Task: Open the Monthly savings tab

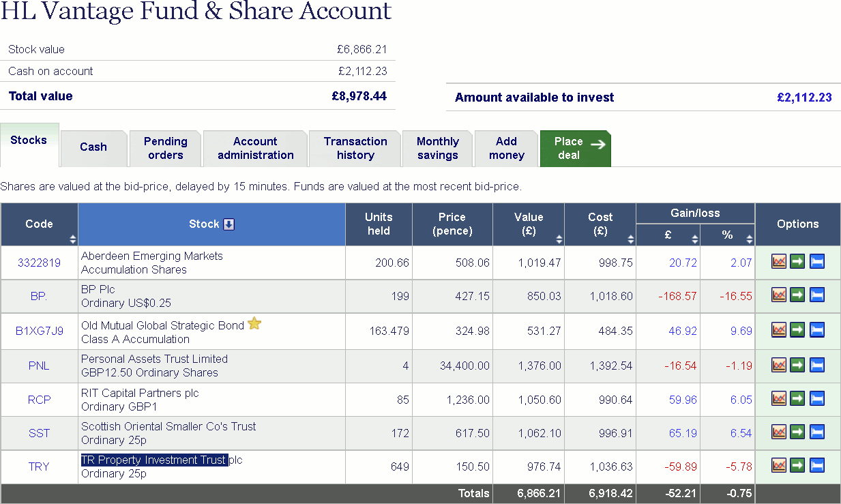Action: pos(437,148)
